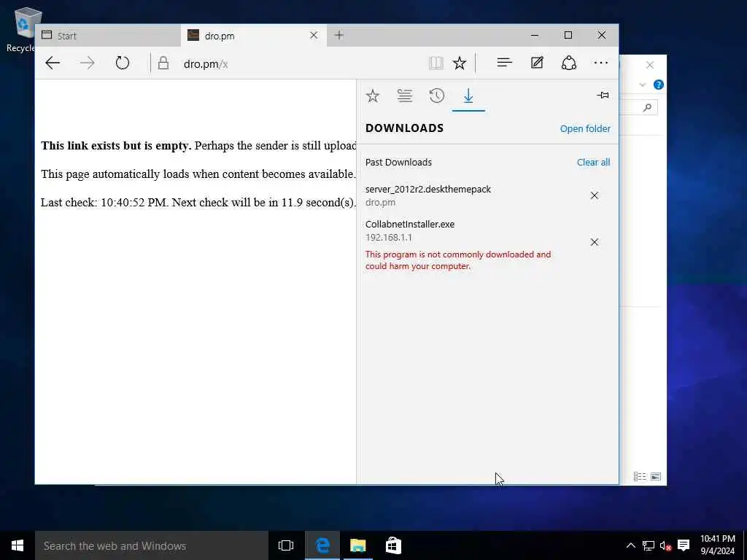747x560 pixels.
Task: Open the Hub icon in toolbar
Action: coord(505,63)
